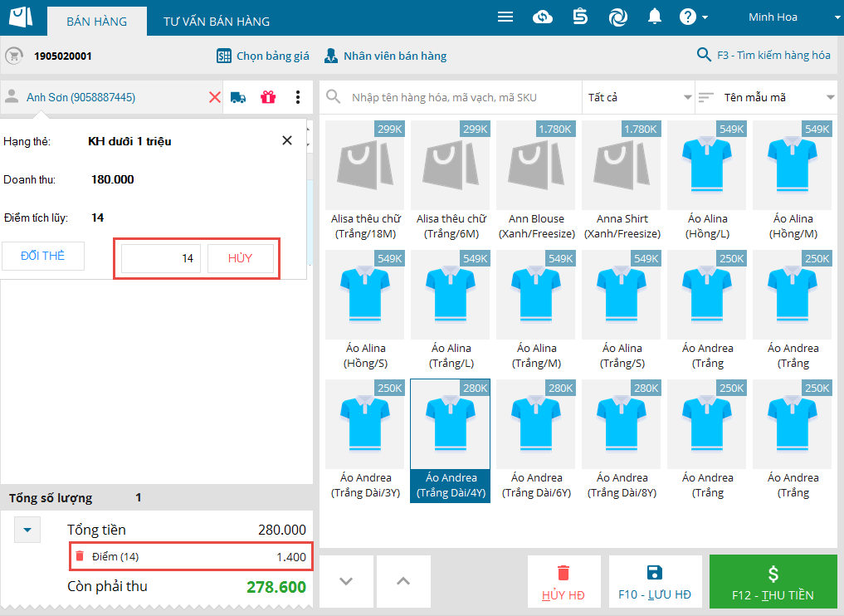Viewport: 844px width, 616px height.
Task: Expand the Tổng tiền details arrow
Action: pyautogui.click(x=27, y=530)
